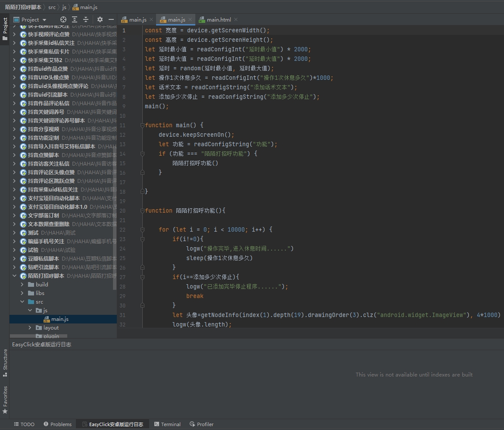
Task: Expand the 快手视频评论点赞 project
Action: click(15, 34)
